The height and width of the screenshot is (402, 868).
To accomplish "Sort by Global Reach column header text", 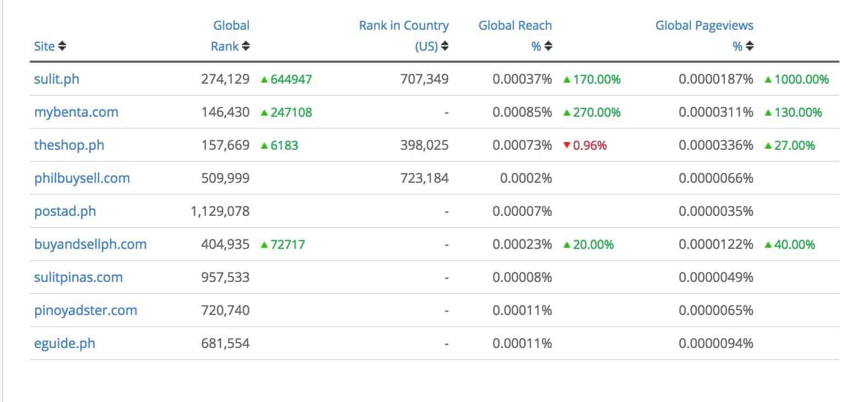I will (515, 26).
